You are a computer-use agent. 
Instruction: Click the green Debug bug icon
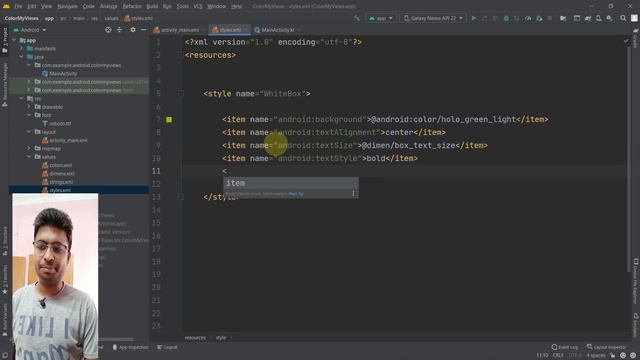[x=506, y=18]
